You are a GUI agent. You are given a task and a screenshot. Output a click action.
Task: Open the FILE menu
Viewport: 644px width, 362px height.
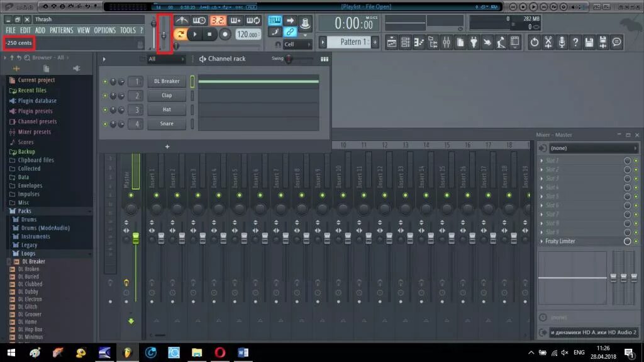10,30
